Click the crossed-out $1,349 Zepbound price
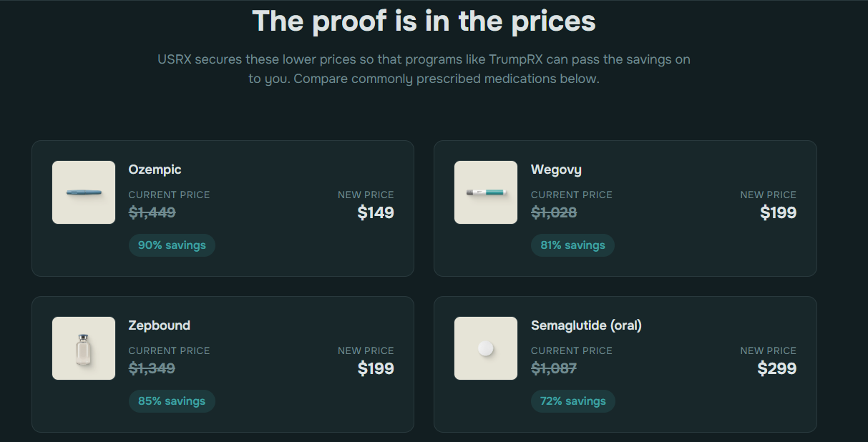868x442 pixels. 152,368
